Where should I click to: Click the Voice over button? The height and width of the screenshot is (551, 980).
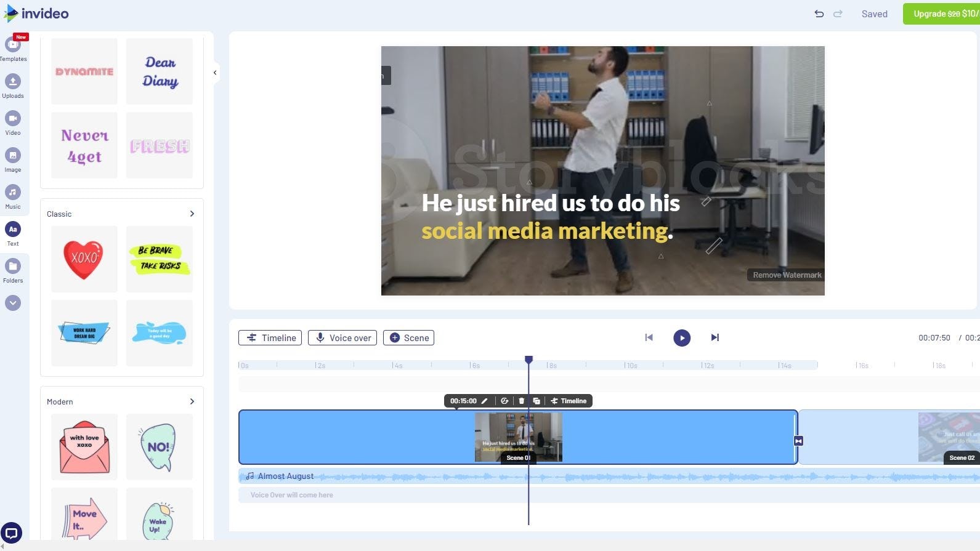click(x=342, y=337)
